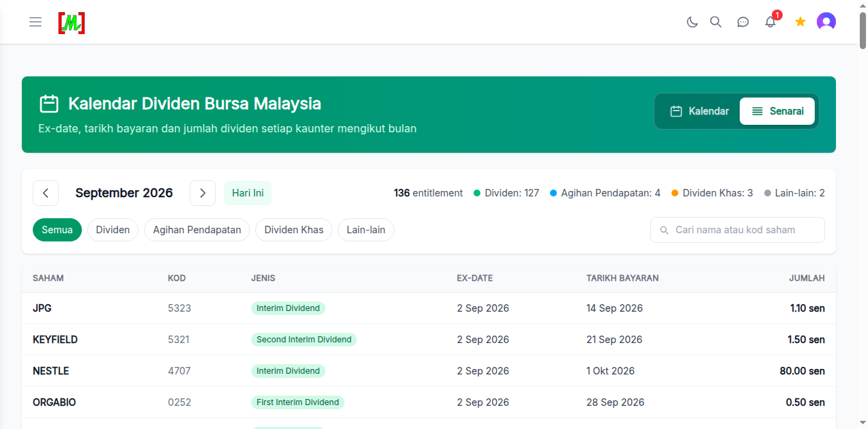The width and height of the screenshot is (868, 429).
Task: Click the TARIKH BAYARAN column header
Action: (622, 278)
